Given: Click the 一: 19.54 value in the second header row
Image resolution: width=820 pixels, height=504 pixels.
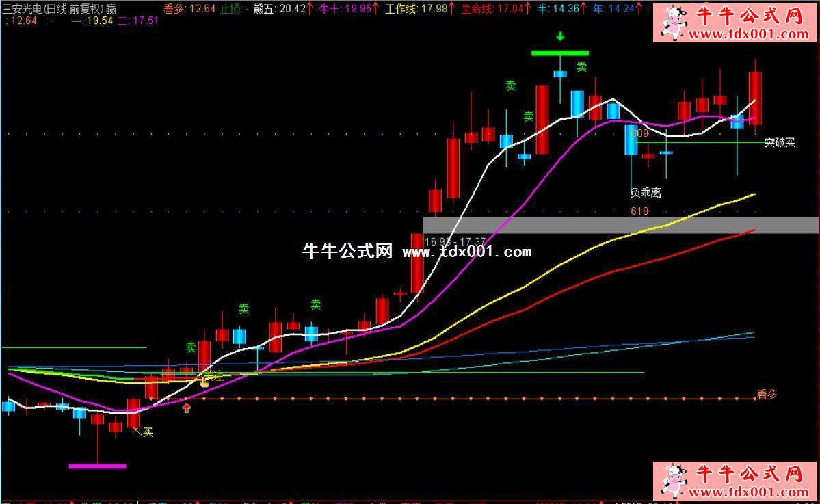Looking at the screenshot, I should pos(92,21).
